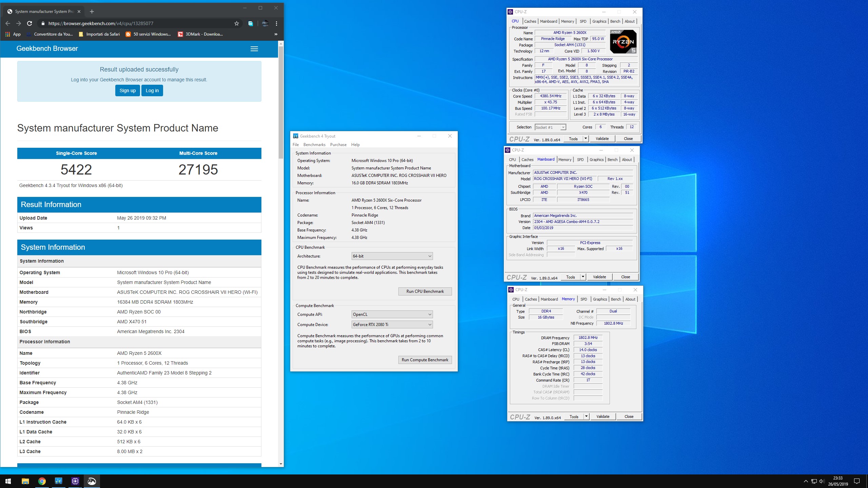868x488 pixels.
Task: Expand Tools dropdown arrow in Memory CPU-Z
Action: [x=586, y=416]
